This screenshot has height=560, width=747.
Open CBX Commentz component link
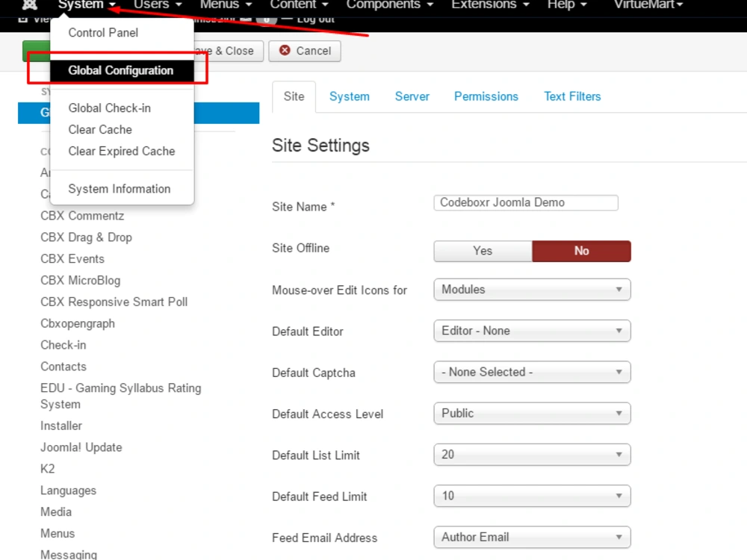point(82,216)
